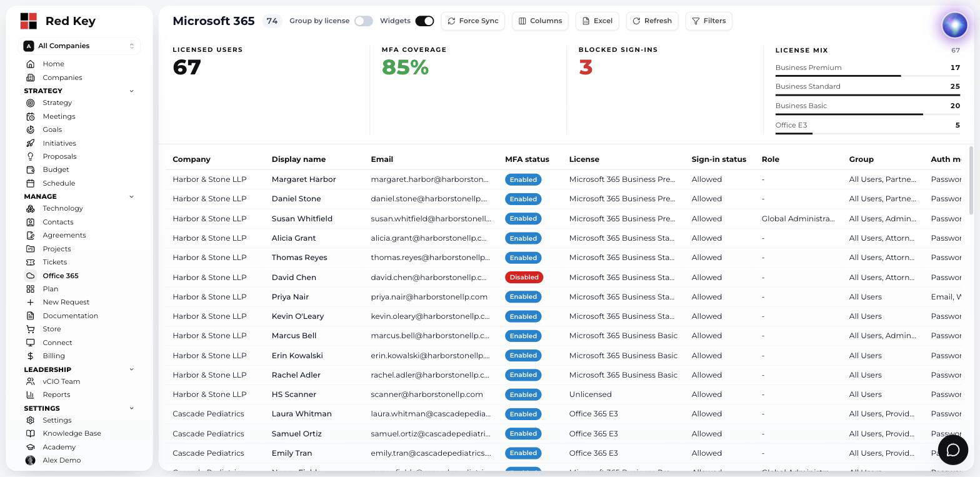The height and width of the screenshot is (477, 980).
Task: Click Global Administrator role for Susan Whitfield
Action: (x=798, y=219)
